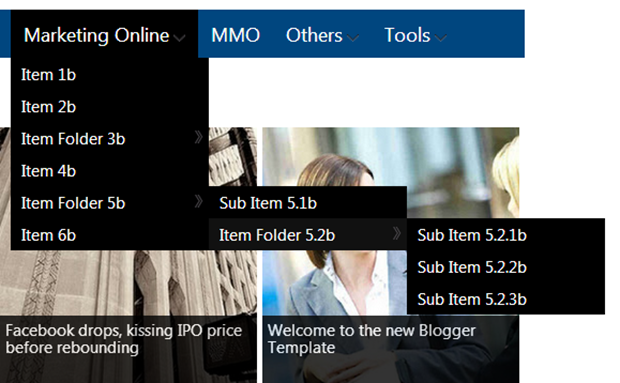Choose Sub Item 5.1b
This screenshot has width=620, height=383.
click(308, 202)
